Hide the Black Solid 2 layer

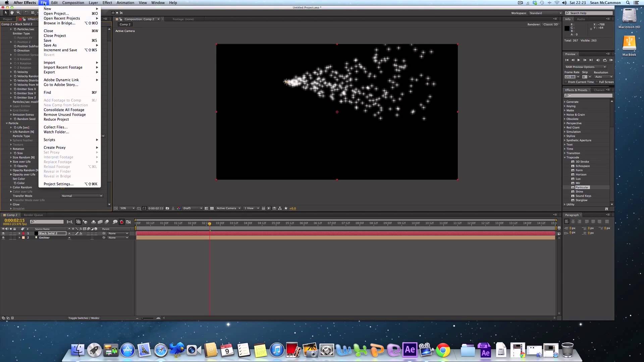(x=3, y=233)
